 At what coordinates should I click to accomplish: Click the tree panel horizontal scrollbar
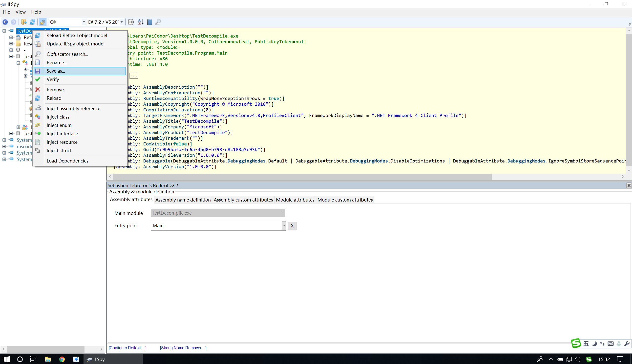click(45, 349)
